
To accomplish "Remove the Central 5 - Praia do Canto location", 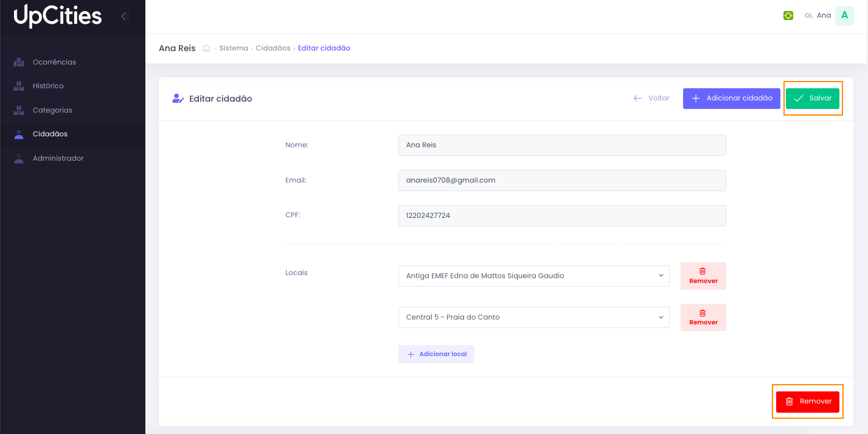I will pos(703,317).
